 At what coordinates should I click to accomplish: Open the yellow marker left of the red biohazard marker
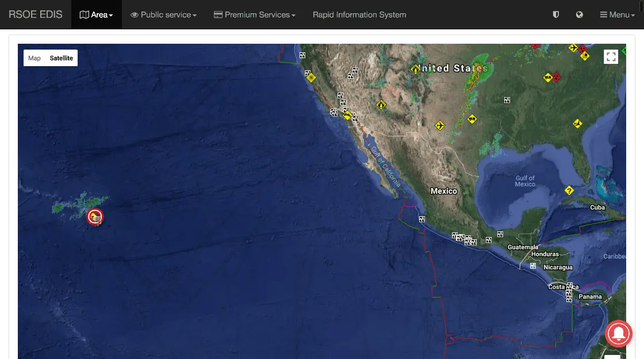tap(547, 77)
